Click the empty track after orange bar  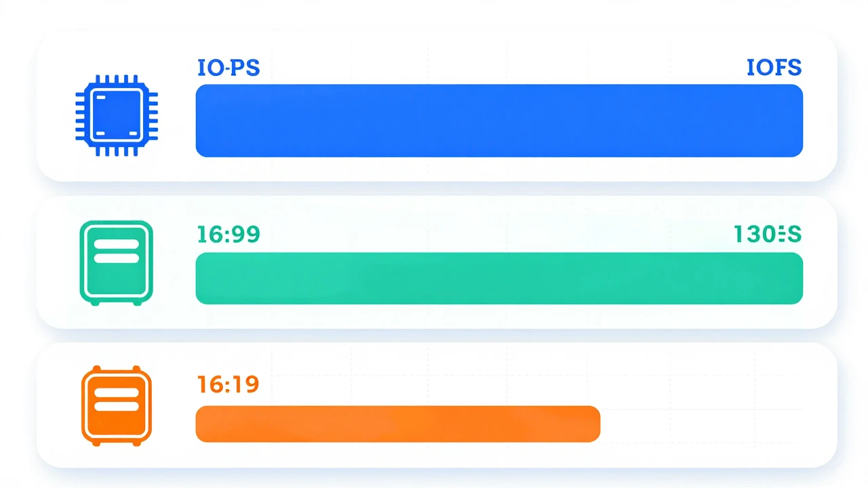pyautogui.click(x=702, y=424)
